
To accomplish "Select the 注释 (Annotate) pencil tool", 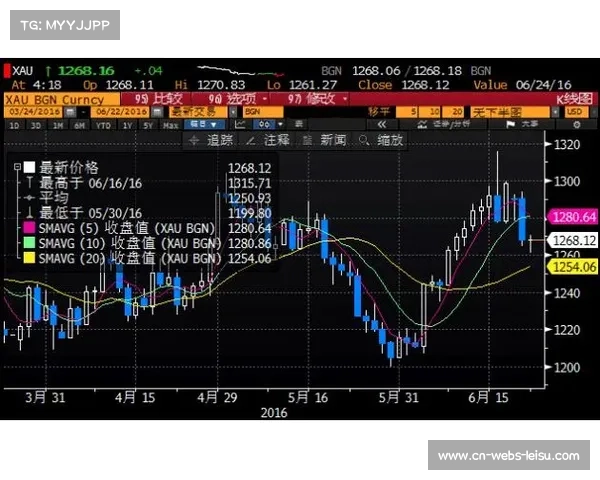I will pyautogui.click(x=268, y=141).
